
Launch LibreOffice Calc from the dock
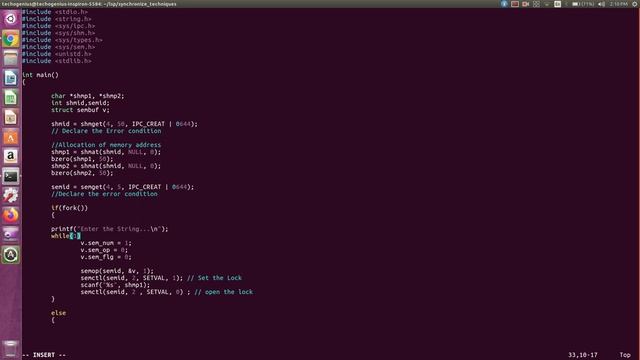[11, 98]
